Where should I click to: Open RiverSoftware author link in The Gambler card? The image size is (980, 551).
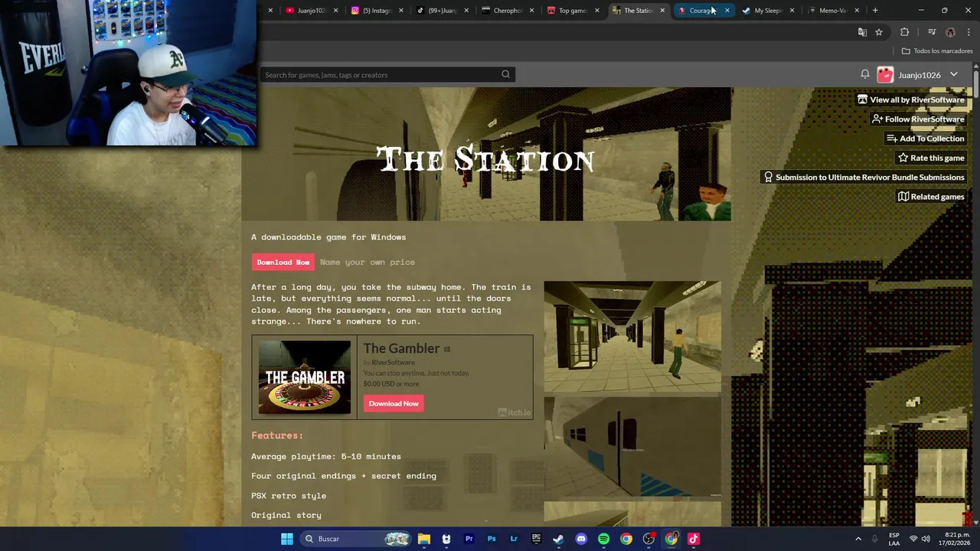tap(393, 362)
